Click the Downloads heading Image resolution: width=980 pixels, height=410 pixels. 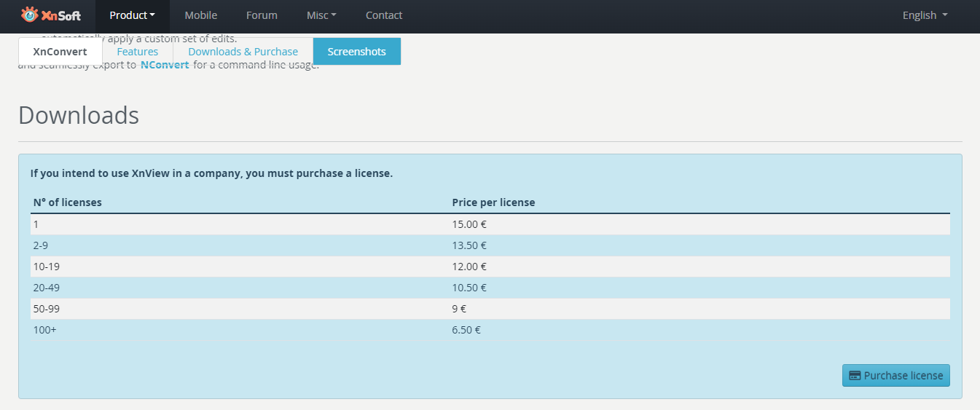[79, 115]
